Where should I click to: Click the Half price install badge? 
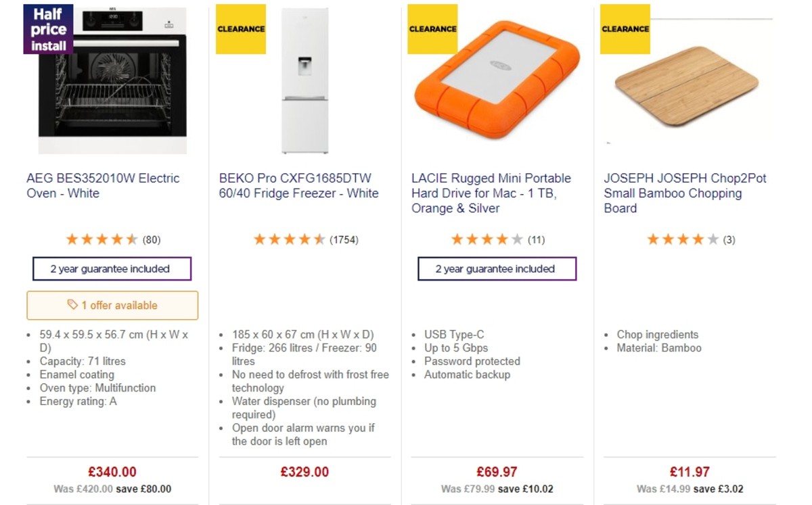47,30
